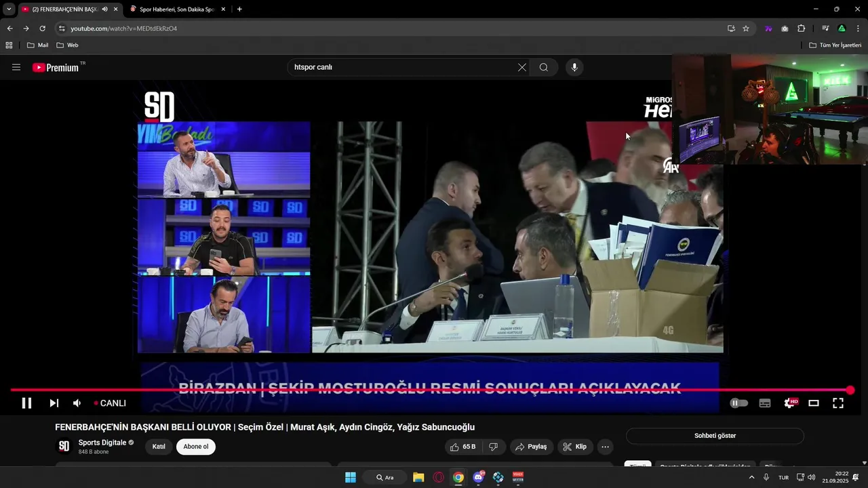Show live chat with Sohbeti göster
The image size is (868, 488).
coord(715,436)
